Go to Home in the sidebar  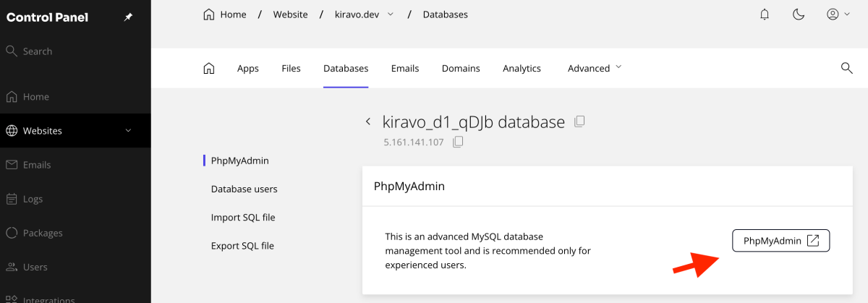75,97
